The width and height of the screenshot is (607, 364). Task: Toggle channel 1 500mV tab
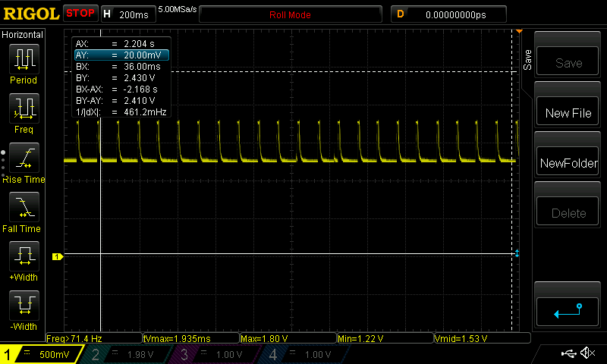[41, 354]
